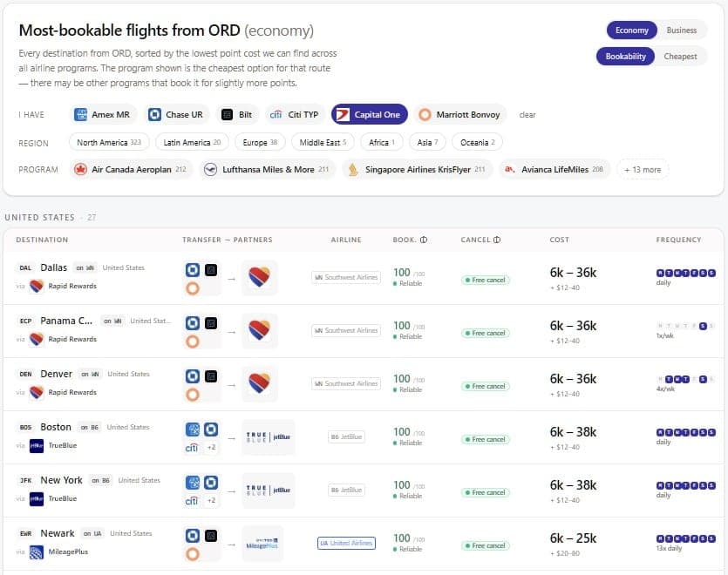Click MileagePlus icon under Newark

coord(37,551)
